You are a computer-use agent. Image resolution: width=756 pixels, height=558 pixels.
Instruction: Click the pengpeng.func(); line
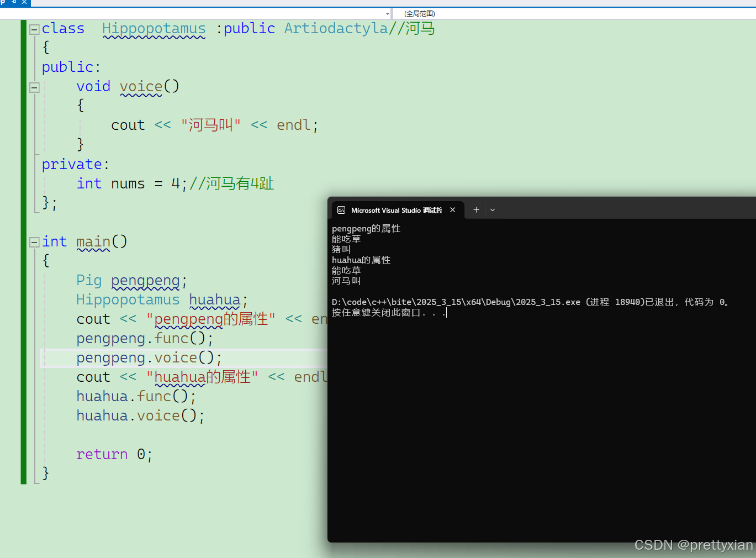pos(145,338)
